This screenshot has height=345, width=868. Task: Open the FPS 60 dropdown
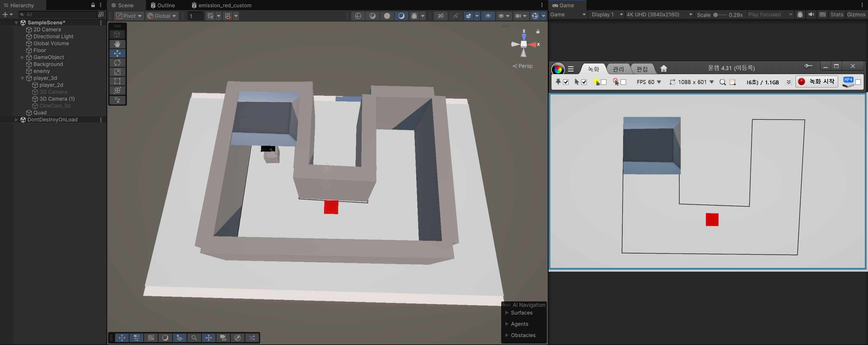click(x=649, y=82)
